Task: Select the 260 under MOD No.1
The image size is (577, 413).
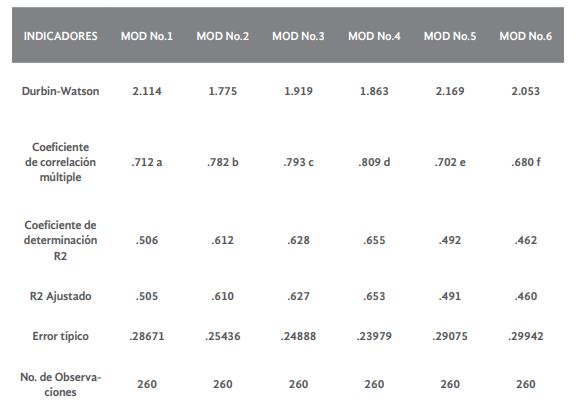Action: (x=147, y=384)
